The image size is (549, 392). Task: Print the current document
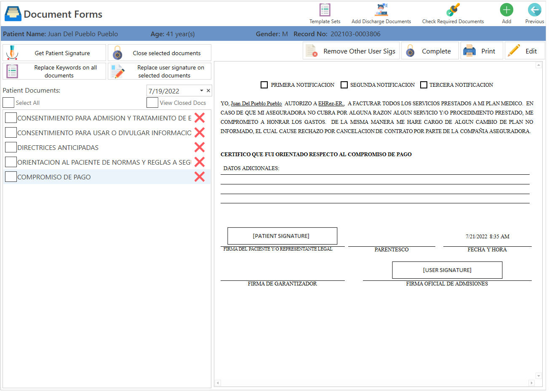click(482, 51)
